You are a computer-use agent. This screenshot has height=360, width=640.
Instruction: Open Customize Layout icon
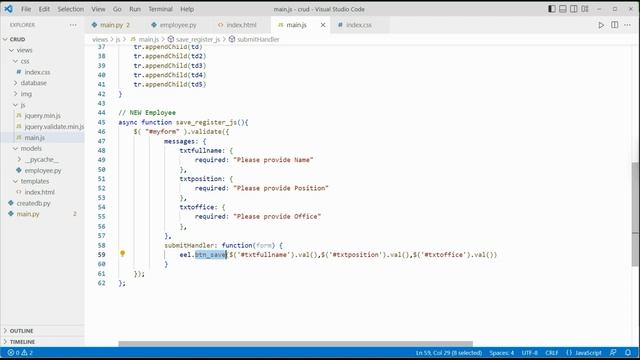tap(585, 9)
